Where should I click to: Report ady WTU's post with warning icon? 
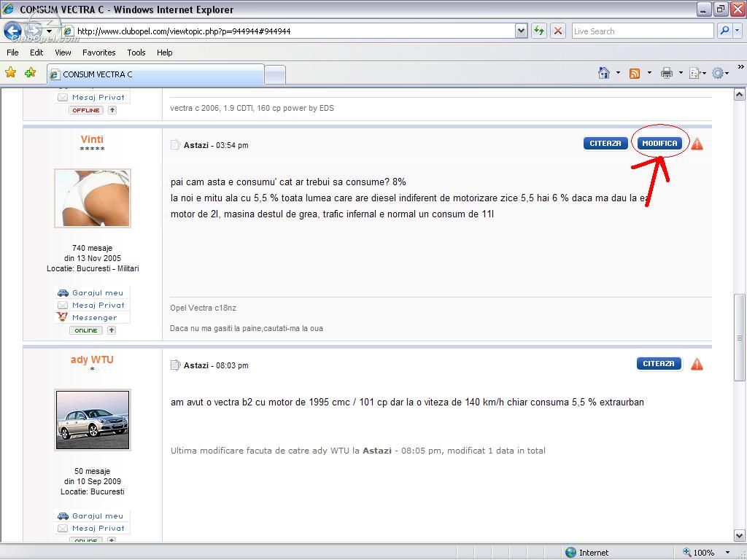[x=697, y=365]
